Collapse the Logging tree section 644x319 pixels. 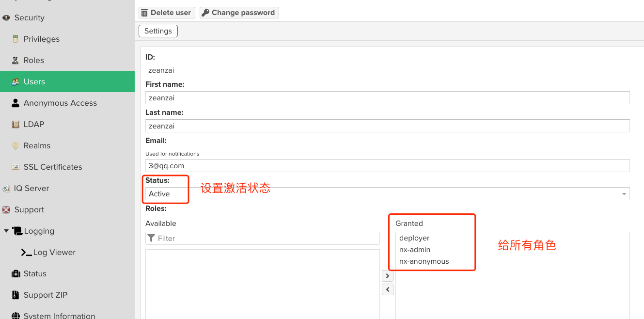click(6, 231)
